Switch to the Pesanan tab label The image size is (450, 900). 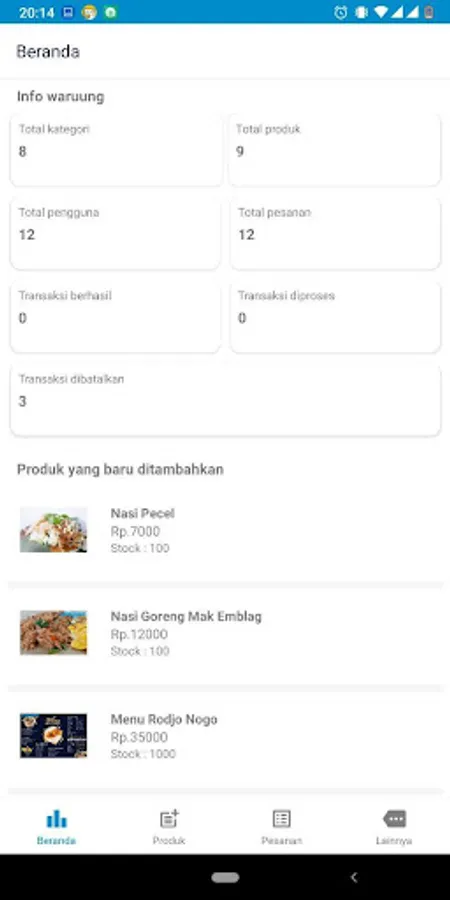click(x=281, y=840)
